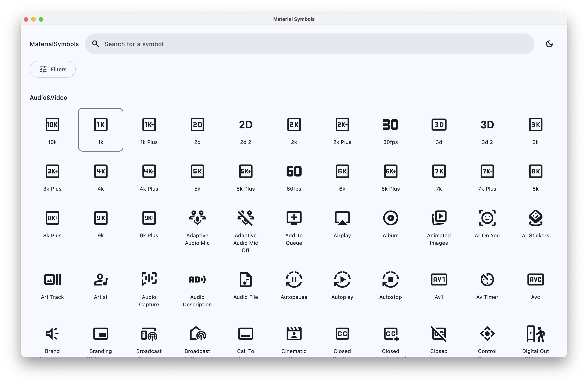Screen dimensions: 588x385
Task: Choose the 4k Plus symbol
Action: click(149, 171)
